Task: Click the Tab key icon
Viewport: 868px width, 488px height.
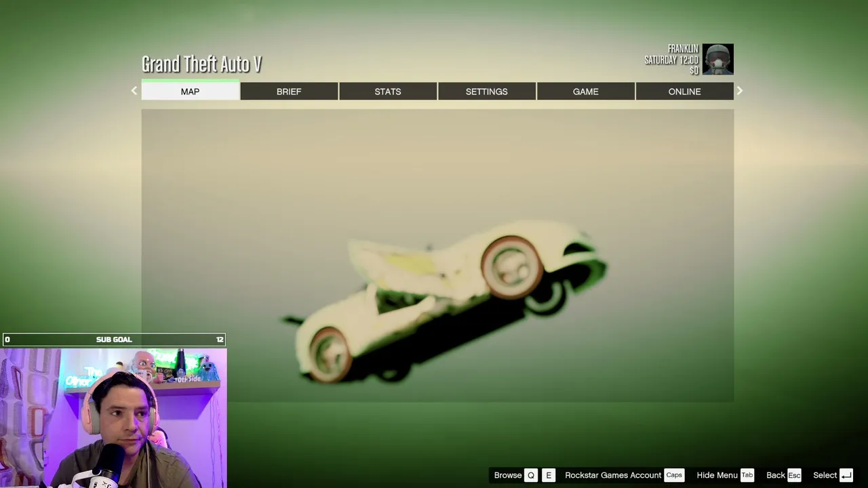Action: click(747, 475)
